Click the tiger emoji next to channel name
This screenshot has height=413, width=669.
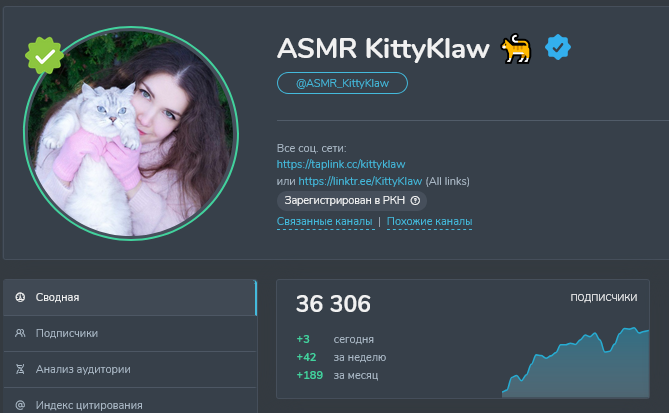[x=516, y=48]
